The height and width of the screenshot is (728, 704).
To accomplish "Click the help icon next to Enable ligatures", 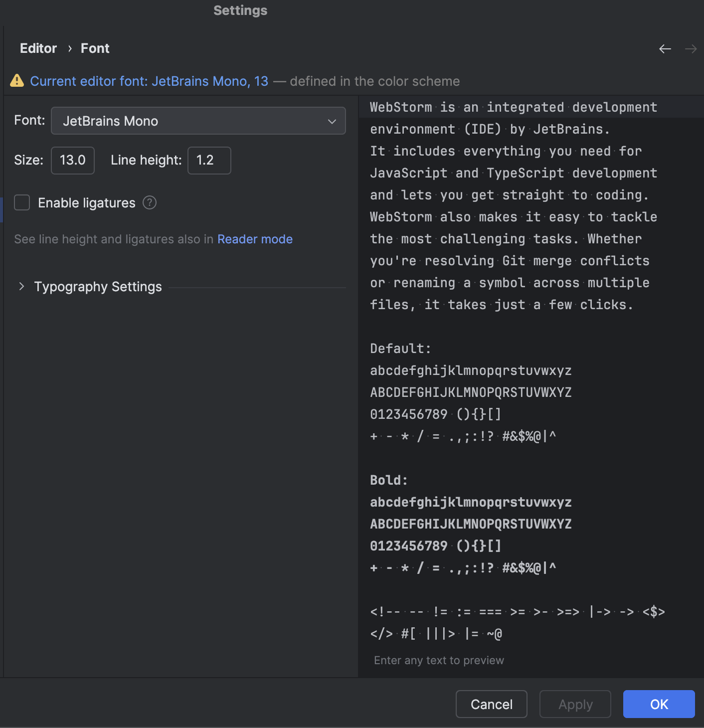I will pyautogui.click(x=149, y=202).
